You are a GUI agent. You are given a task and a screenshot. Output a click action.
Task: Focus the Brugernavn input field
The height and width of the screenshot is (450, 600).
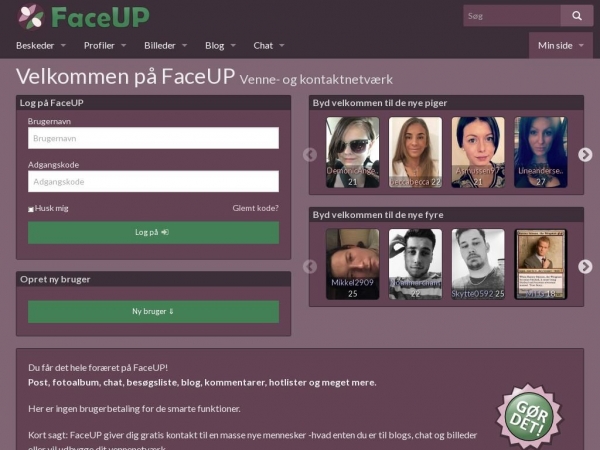coord(153,138)
